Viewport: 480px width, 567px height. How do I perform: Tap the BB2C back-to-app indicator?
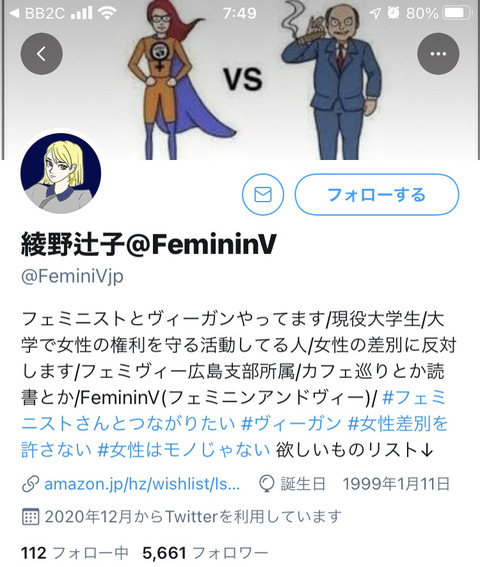[x=37, y=13]
